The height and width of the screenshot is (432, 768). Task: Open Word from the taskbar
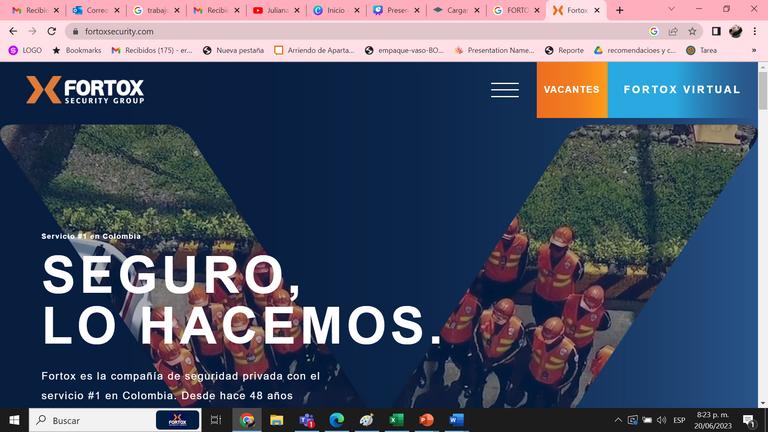pos(456,420)
